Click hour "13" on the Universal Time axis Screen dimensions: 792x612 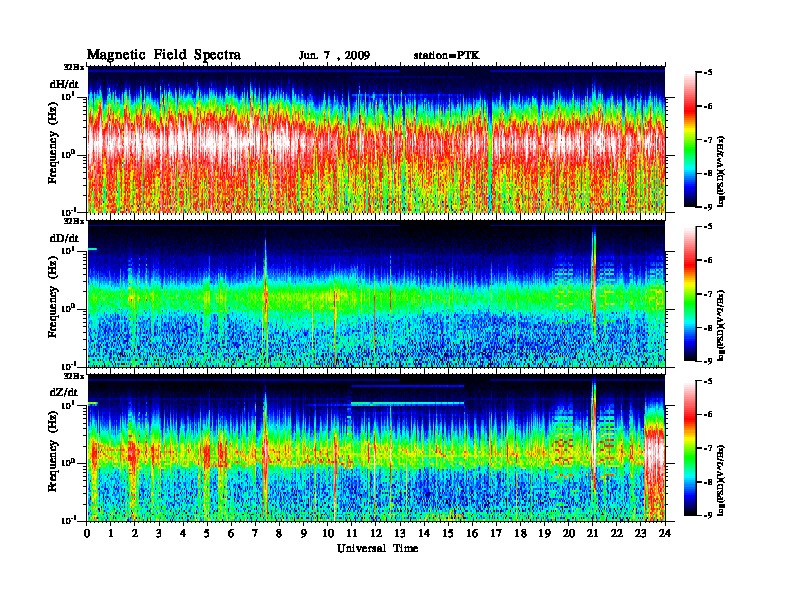pyautogui.click(x=400, y=533)
